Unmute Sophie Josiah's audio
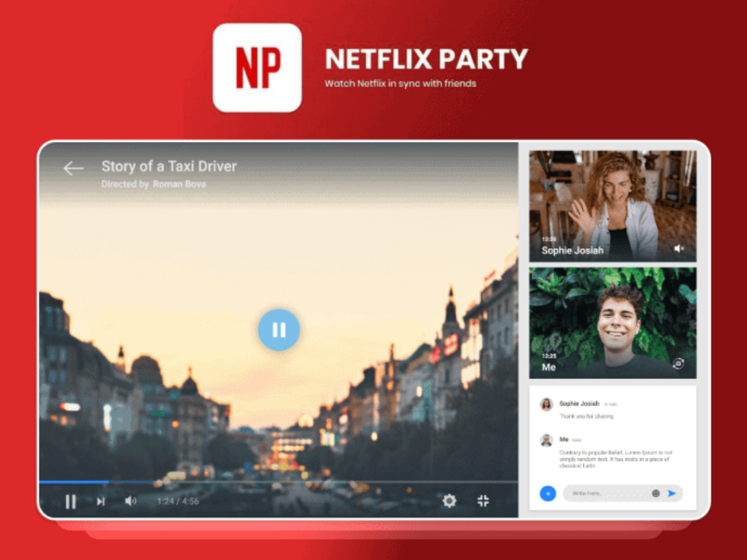Screen dimensions: 747x560 pos(679,249)
